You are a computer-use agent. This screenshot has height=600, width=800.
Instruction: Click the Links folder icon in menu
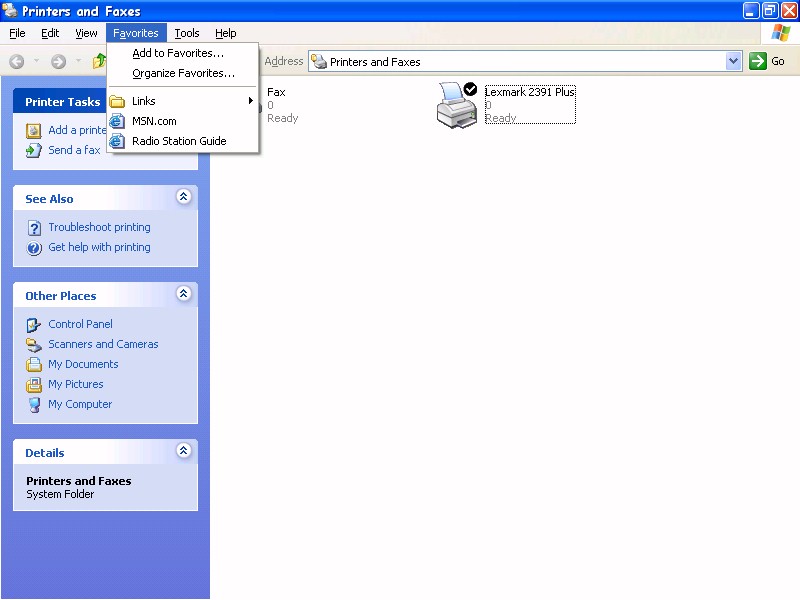(117, 102)
